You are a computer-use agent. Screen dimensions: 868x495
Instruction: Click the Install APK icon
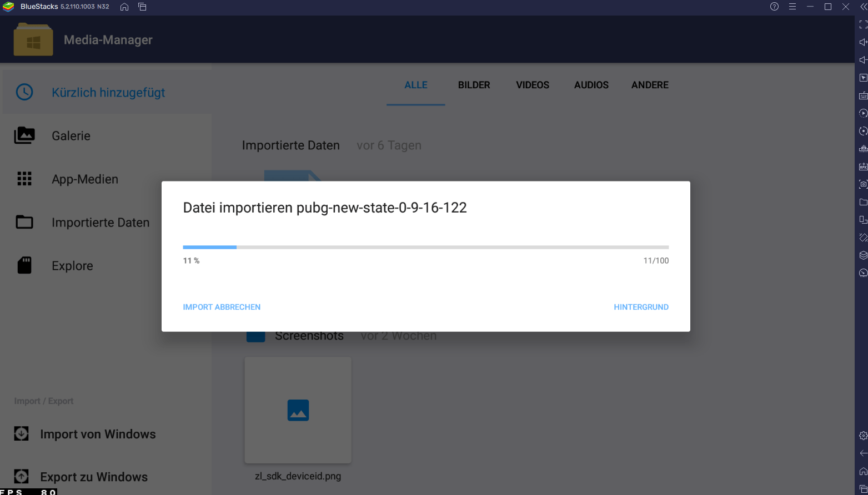[x=863, y=166]
